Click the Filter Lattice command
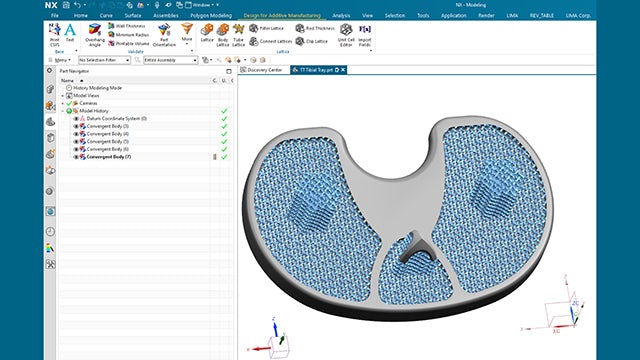This screenshot has height=360, width=640. click(266, 28)
